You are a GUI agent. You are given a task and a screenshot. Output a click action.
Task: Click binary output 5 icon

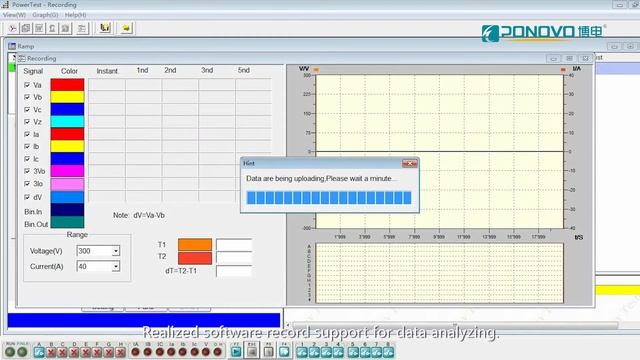[353, 352]
